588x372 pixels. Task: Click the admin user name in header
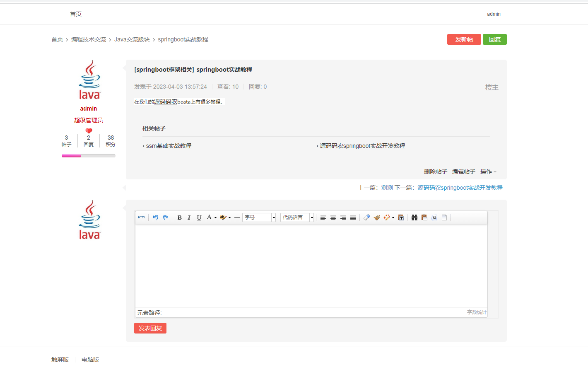point(494,14)
